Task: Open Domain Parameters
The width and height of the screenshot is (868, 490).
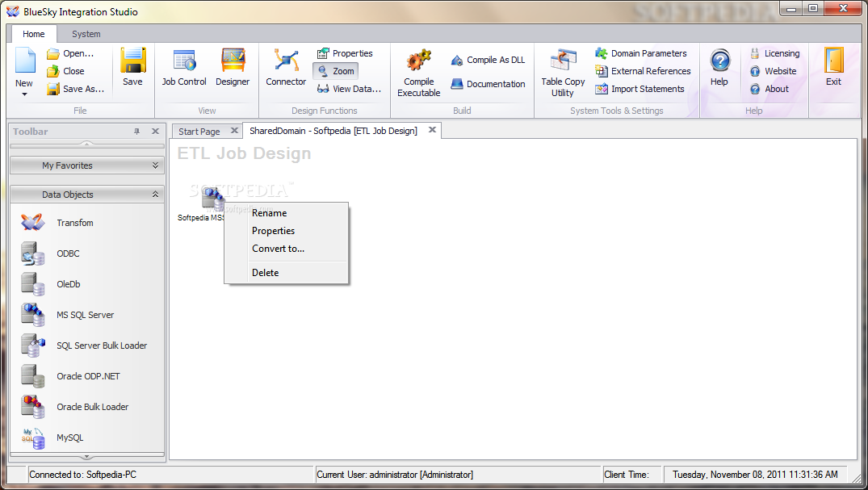Action: (640, 54)
